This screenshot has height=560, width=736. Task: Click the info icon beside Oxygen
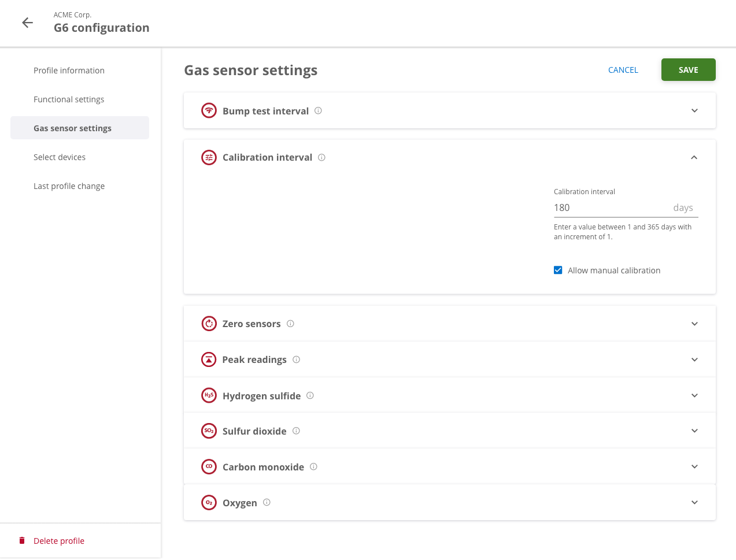tap(267, 502)
